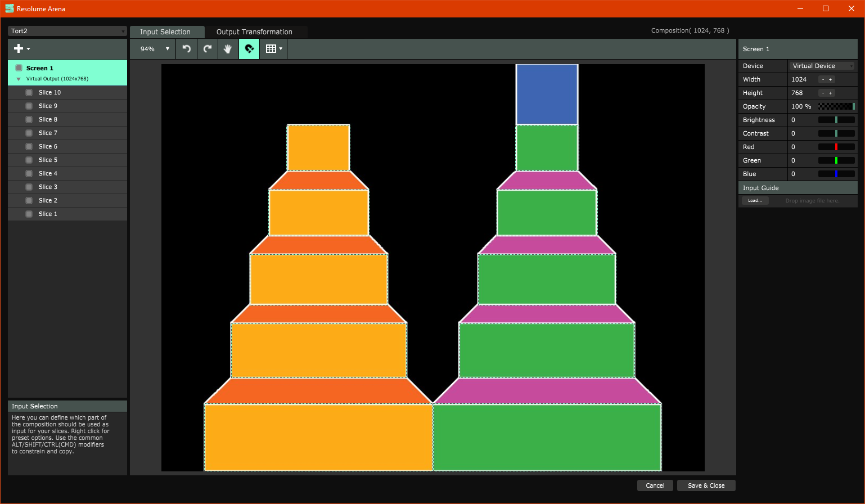The height and width of the screenshot is (504, 865).
Task: Increase Width with the plus stepper
Action: pos(831,79)
